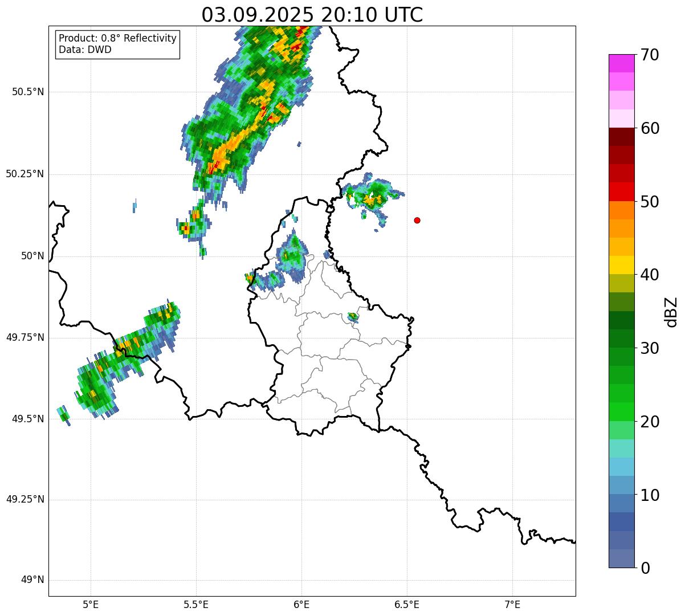This screenshot has width=685, height=616.
Task: Pick the yellow colorbar swatch above 40
Action: 622,265
